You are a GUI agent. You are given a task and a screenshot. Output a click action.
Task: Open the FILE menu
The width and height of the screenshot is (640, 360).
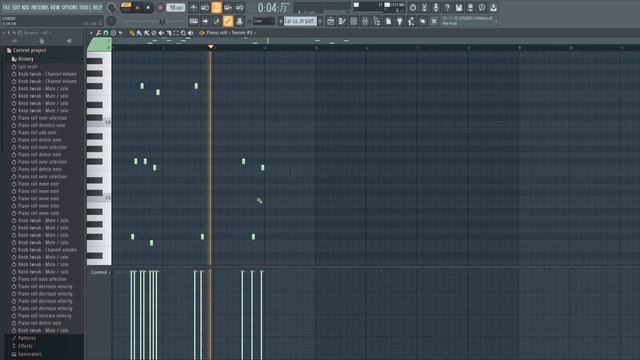[x=6, y=7]
